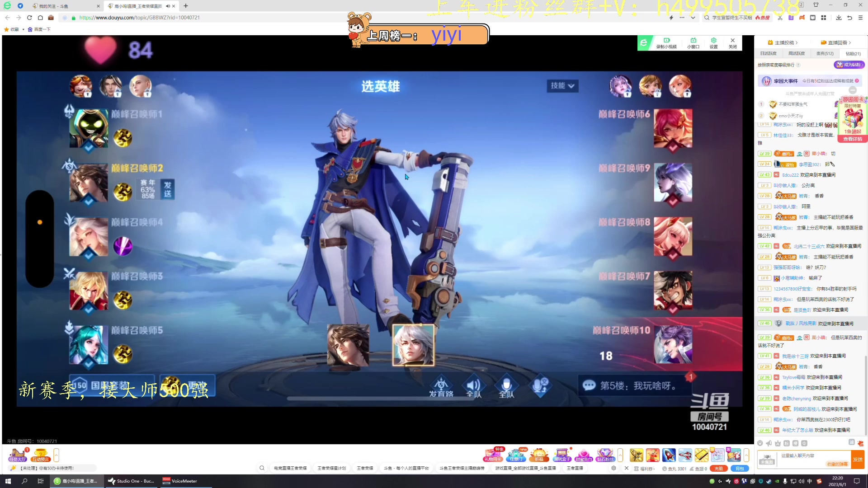This screenshot has height=488, width=868.
Task: Click the browser undo closed-tab icon
Action: 849,18
